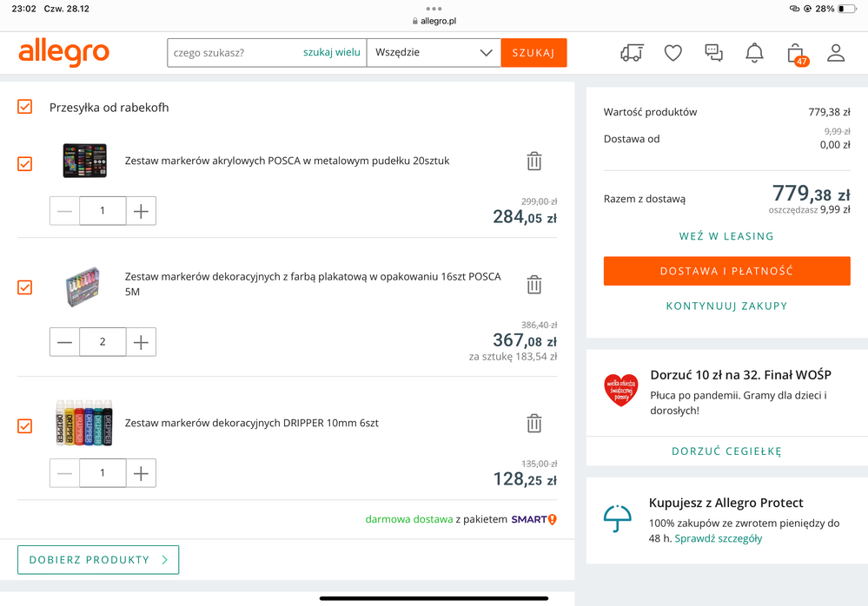Delete POSCA 5M 16szt marker set
This screenshot has width=868, height=606.
click(x=533, y=285)
